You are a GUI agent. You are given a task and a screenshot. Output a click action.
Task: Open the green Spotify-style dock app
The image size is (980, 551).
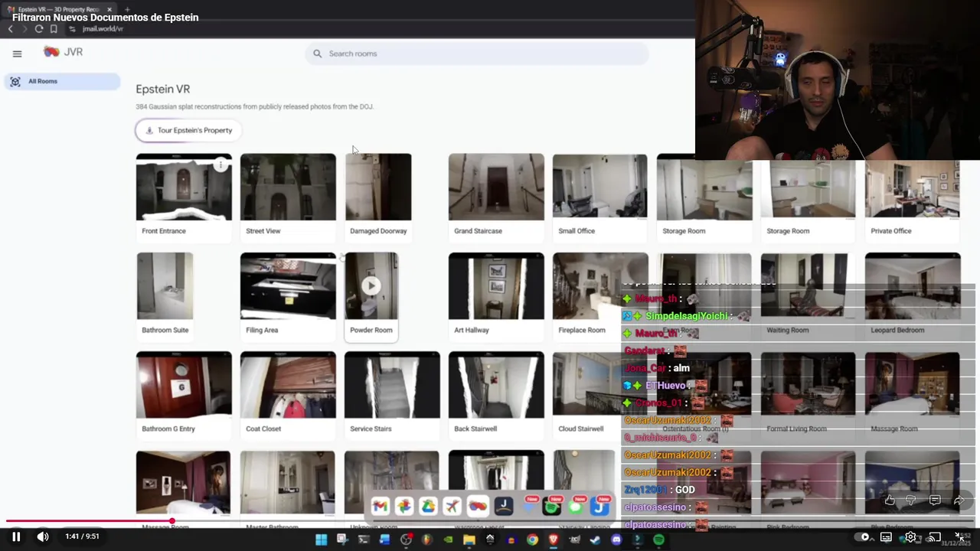click(x=551, y=507)
